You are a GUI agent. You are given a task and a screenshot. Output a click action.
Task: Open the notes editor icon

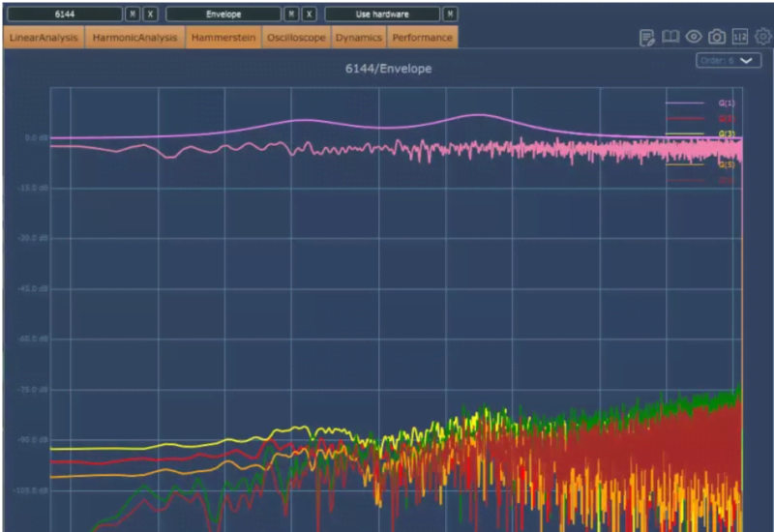click(x=647, y=37)
